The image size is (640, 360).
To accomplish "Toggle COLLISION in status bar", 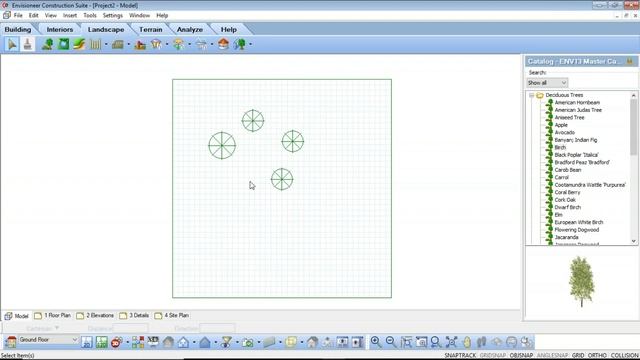I will click(x=624, y=356).
